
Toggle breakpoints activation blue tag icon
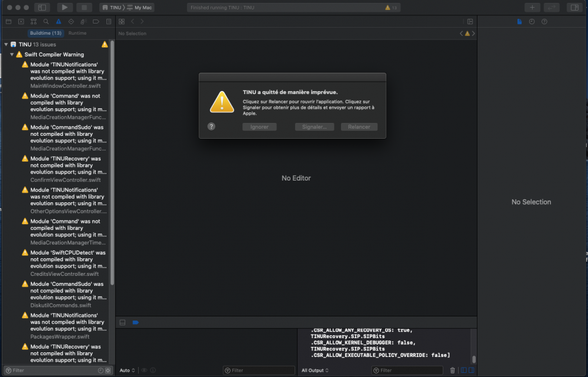point(135,322)
